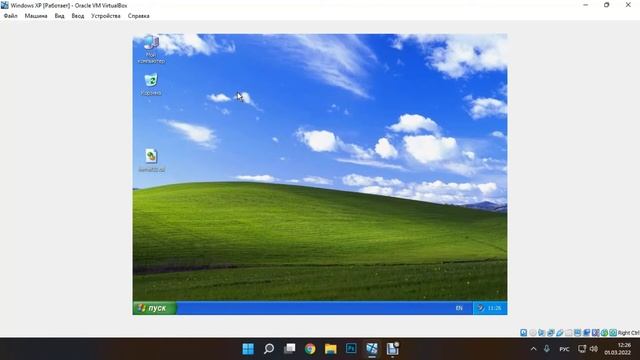Image resolution: width=640 pixels, height=360 pixels.
Task: Restore down the VirtualBox window
Action: click(607, 5)
